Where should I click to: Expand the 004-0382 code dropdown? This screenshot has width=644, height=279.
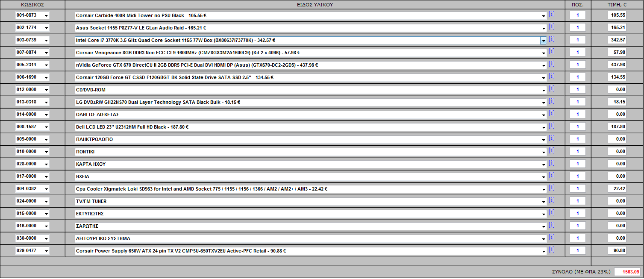pyautogui.click(x=32, y=189)
